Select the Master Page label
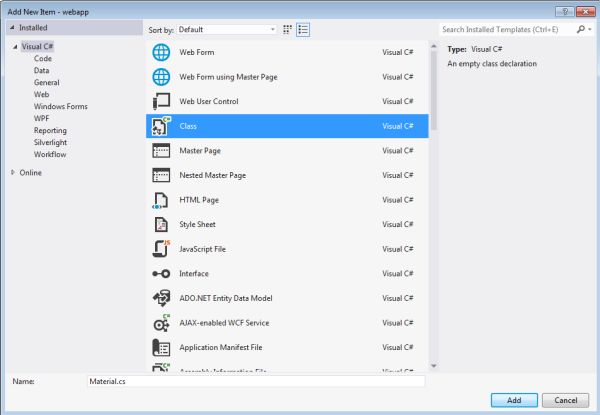The height and width of the screenshot is (415, 600). coord(200,151)
